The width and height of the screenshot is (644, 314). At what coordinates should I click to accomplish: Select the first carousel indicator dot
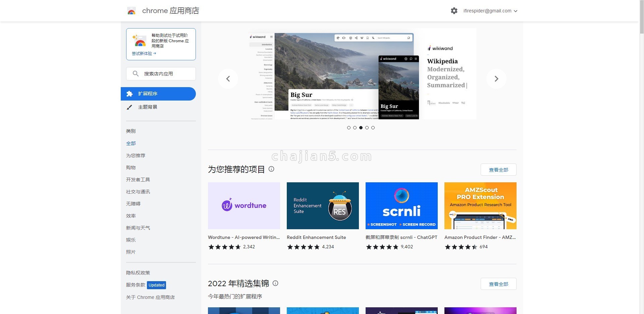pos(349,128)
